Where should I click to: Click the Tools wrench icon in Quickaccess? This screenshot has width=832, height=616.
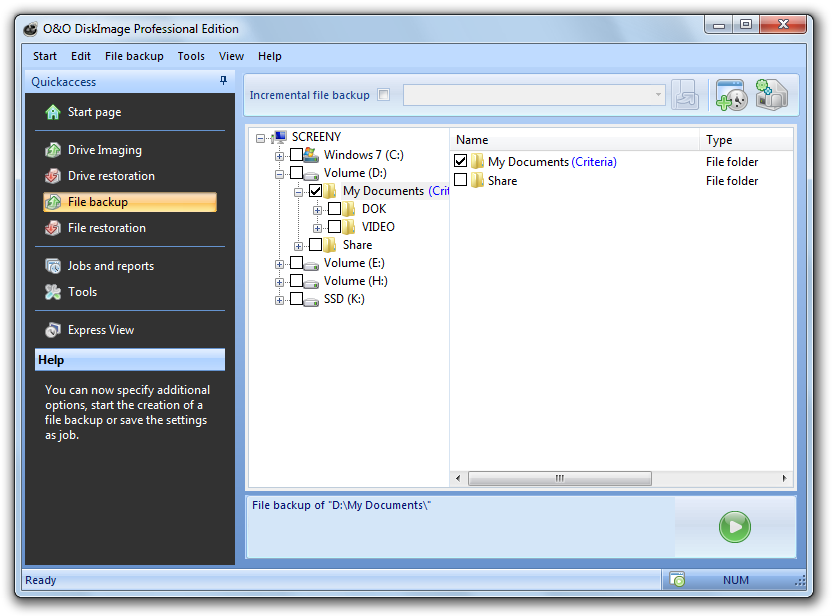click(53, 292)
